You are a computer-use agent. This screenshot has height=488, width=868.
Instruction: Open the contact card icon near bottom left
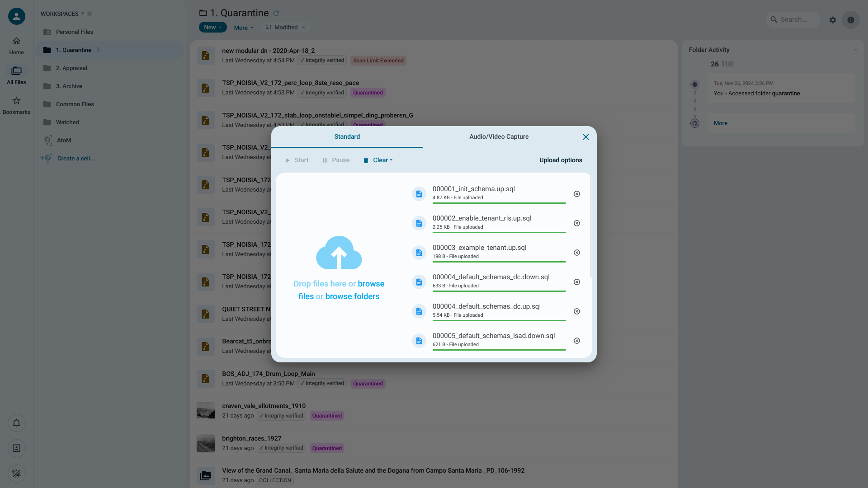(x=17, y=448)
